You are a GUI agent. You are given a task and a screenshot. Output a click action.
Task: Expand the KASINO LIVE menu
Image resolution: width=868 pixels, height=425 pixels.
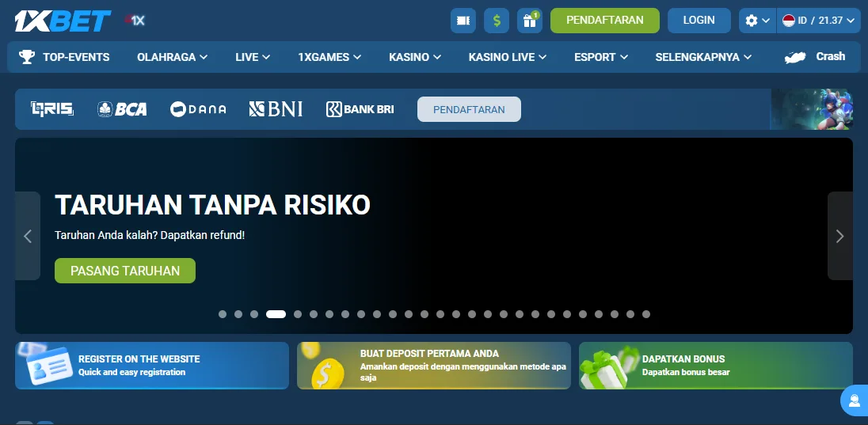tap(507, 57)
